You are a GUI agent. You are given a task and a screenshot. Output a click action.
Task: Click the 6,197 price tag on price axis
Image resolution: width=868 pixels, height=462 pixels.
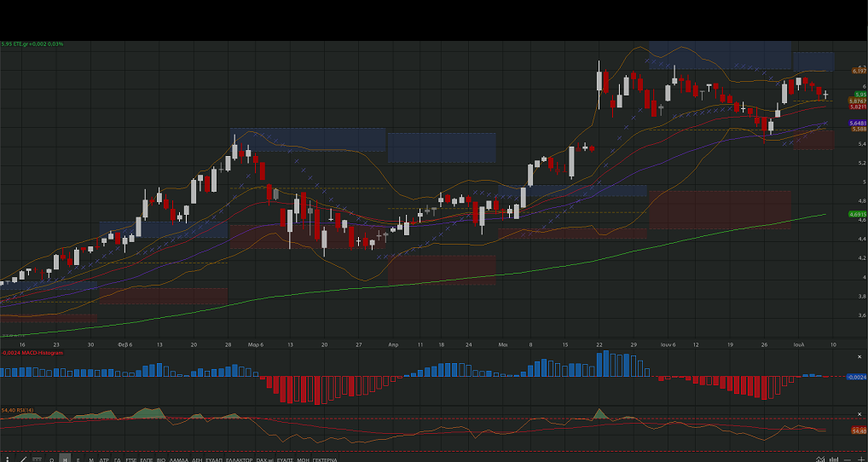pos(859,71)
